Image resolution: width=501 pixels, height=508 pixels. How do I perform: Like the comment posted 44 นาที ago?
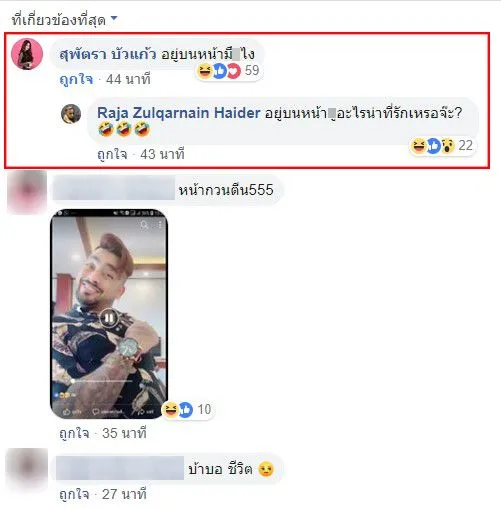tap(76, 79)
